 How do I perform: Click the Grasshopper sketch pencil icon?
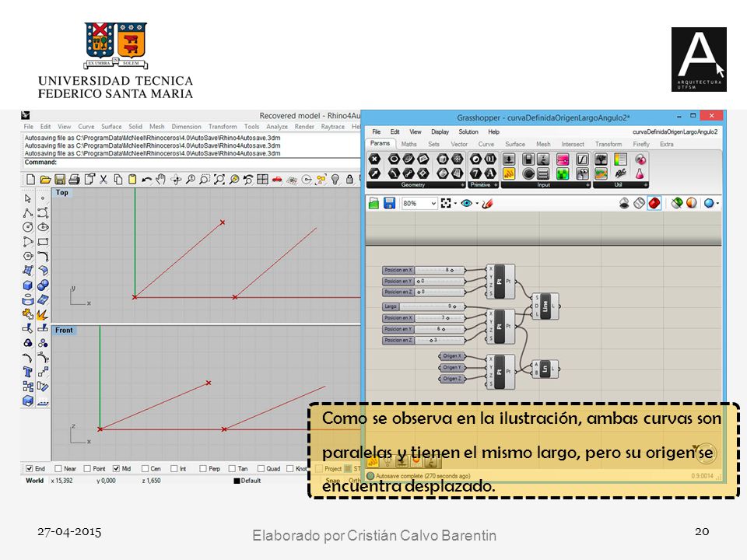(487, 204)
